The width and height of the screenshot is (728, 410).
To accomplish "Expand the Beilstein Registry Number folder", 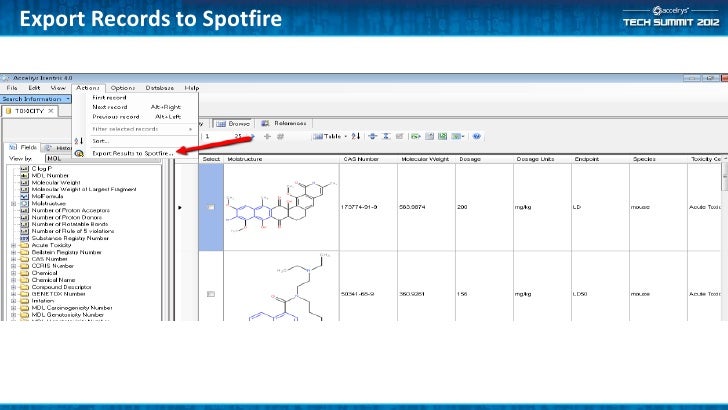I will click(x=13, y=252).
